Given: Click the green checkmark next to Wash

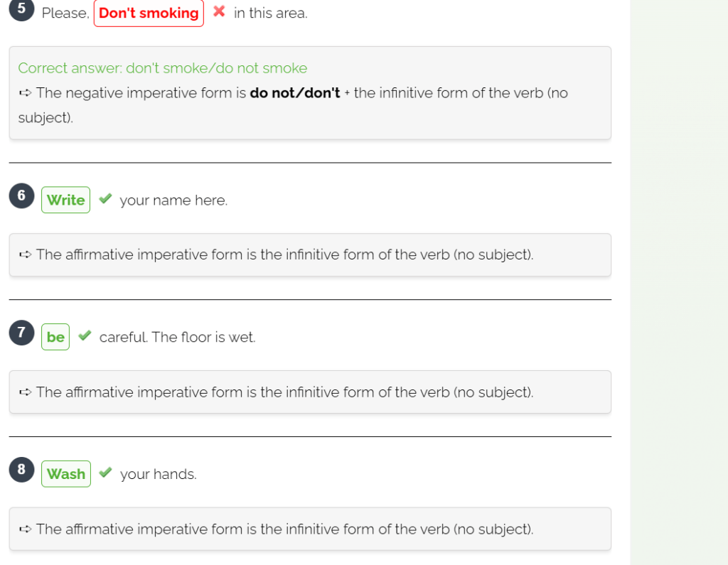Looking at the screenshot, I should coord(105,472).
